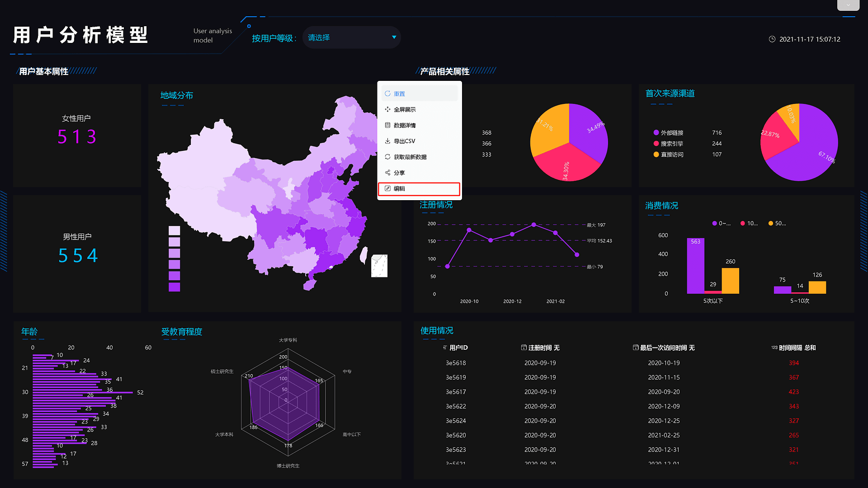Open the 请选择 user level dropdown
Screen dimensions: 868x488
[x=352, y=38]
